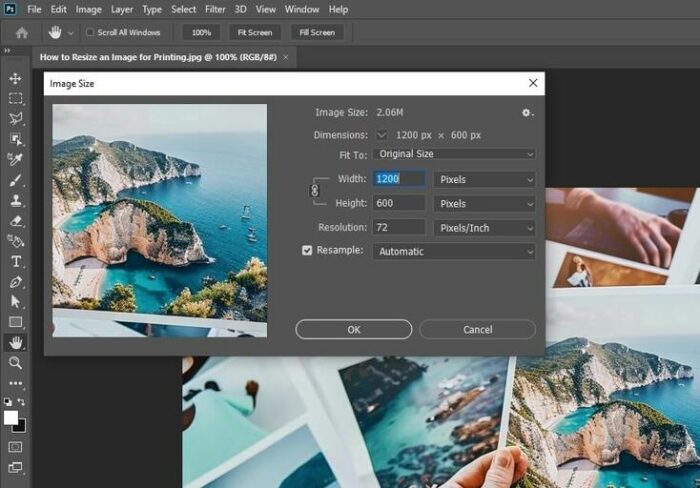Click the Fit Screen button
700x488 pixels.
pos(255,33)
